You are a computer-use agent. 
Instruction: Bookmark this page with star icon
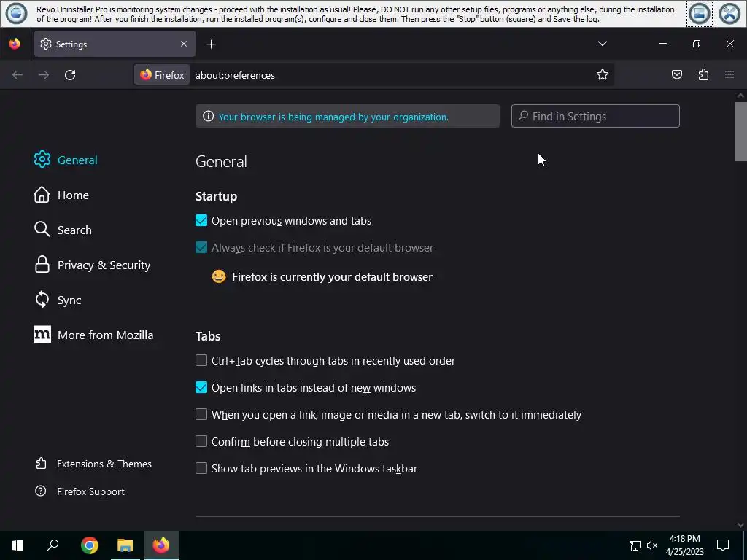pyautogui.click(x=602, y=75)
